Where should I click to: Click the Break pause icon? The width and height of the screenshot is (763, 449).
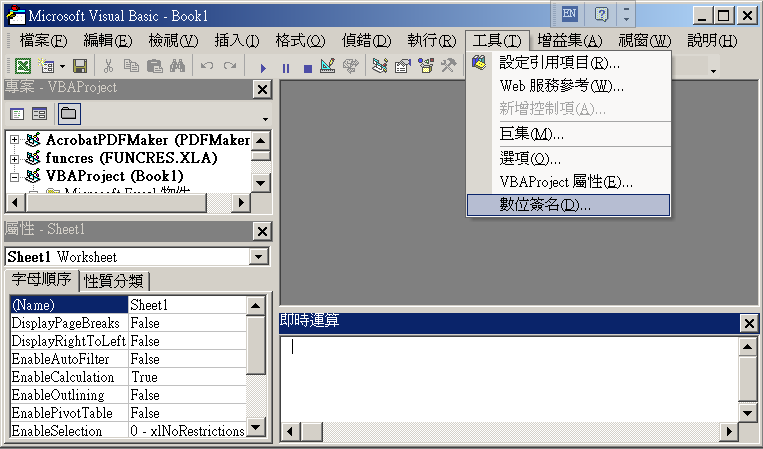tap(286, 68)
